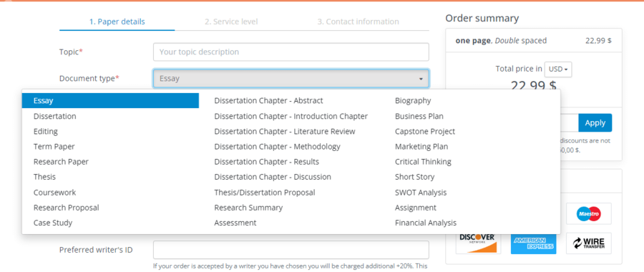The image size is (644, 272).
Task: Click the Discover Network card logo
Action: (x=478, y=243)
